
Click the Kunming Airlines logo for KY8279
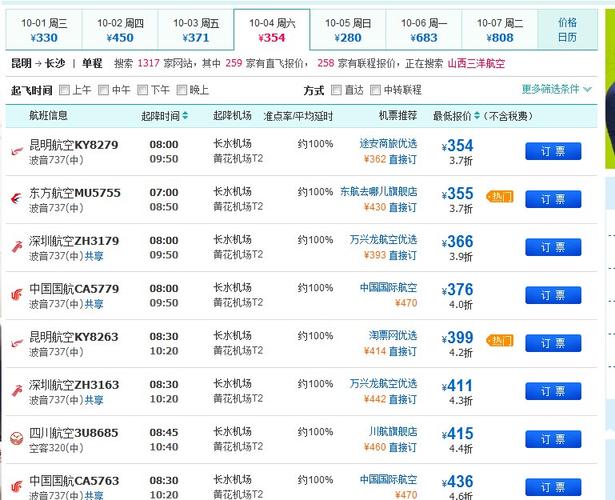click(x=16, y=151)
